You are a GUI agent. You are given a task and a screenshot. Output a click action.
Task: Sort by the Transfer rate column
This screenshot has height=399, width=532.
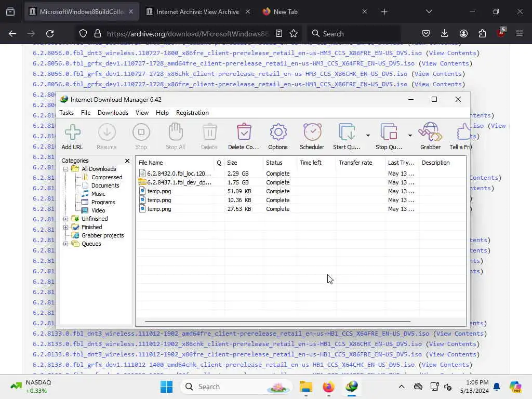[x=361, y=163]
